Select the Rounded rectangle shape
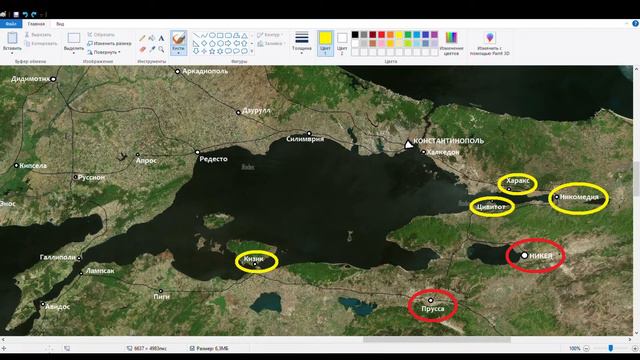Screen dimensions: 640x360 click(228, 36)
